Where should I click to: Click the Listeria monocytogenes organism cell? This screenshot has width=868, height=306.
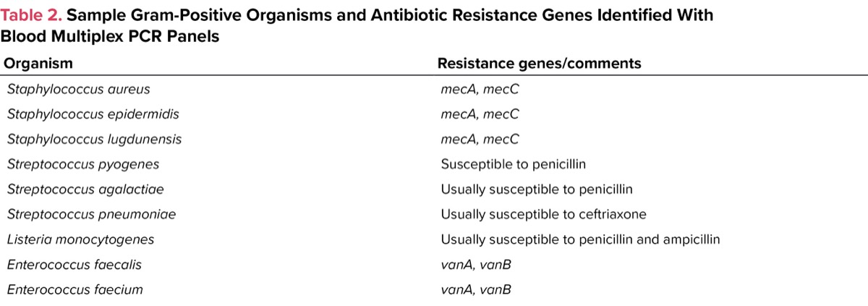click(x=80, y=239)
